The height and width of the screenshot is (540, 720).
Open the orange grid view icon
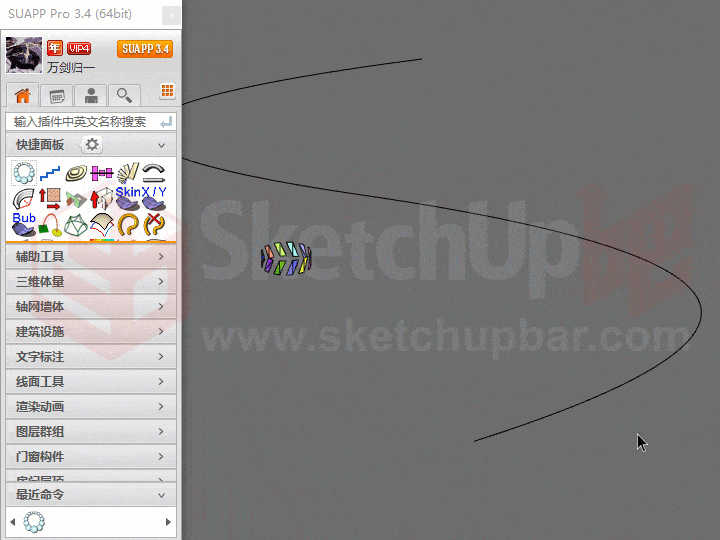tap(167, 91)
